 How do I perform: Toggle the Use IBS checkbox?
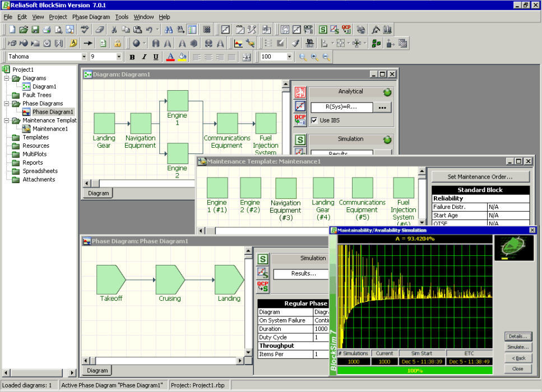point(314,120)
